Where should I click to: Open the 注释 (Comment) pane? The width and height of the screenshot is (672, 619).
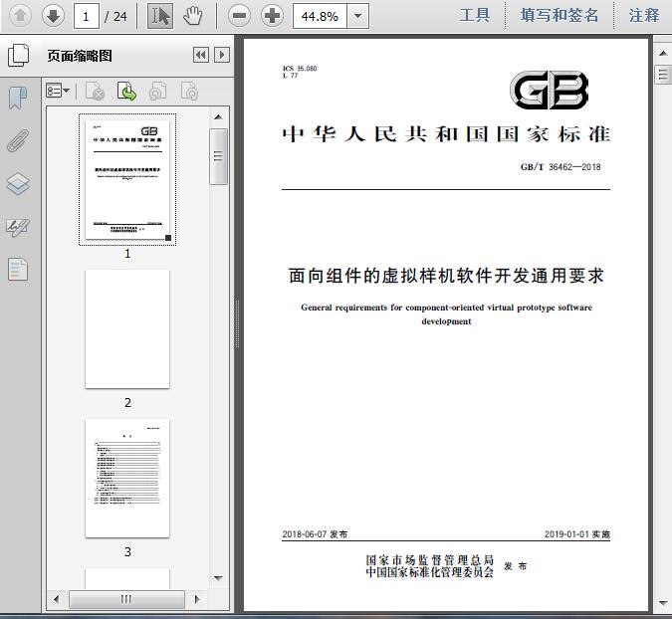[x=644, y=15]
